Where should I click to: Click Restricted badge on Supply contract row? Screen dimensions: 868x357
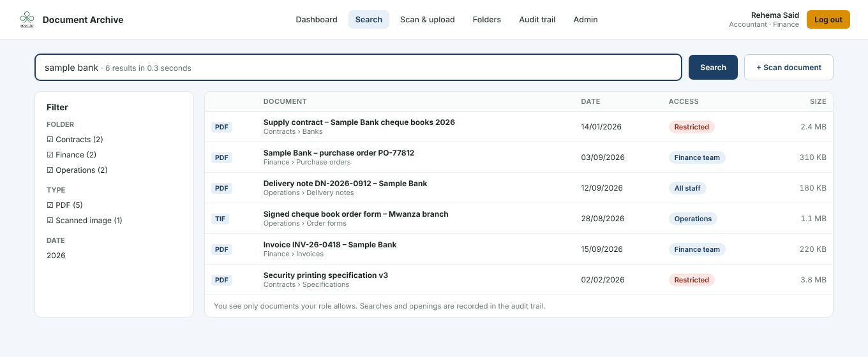click(692, 127)
